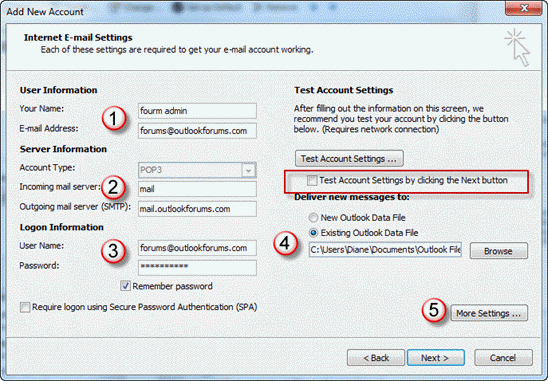Click the Server Information heading text
The image size is (548, 381).
(x=63, y=149)
